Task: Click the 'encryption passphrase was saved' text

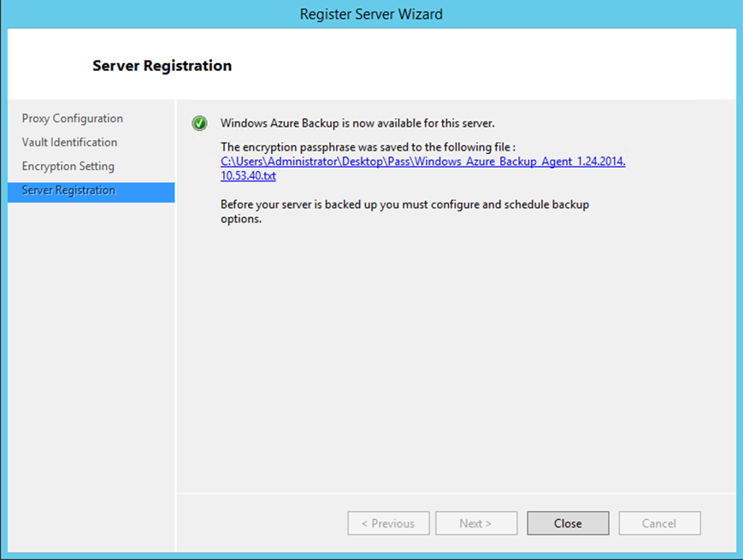Action: [368, 147]
